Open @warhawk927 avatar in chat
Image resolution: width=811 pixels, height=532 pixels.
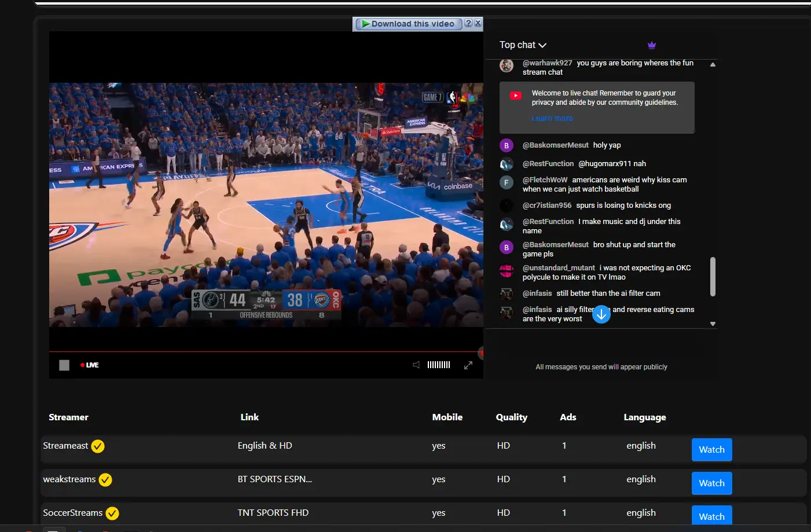(x=507, y=65)
